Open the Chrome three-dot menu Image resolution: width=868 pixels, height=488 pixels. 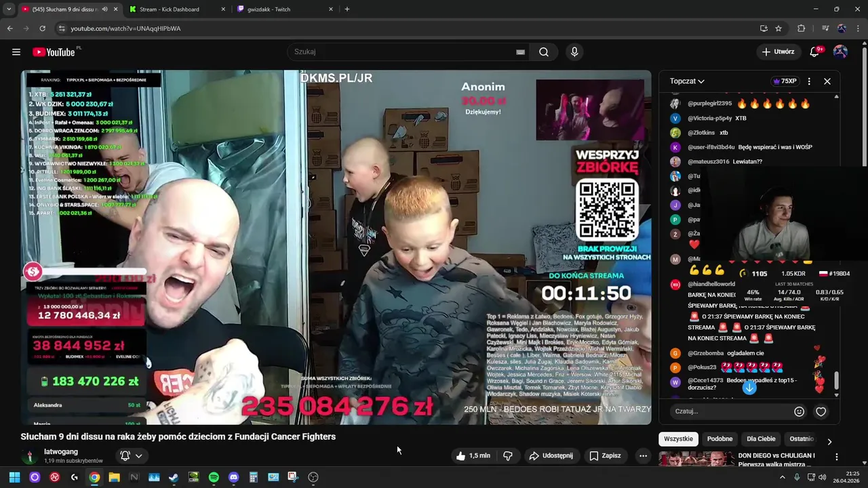pyautogui.click(x=859, y=28)
